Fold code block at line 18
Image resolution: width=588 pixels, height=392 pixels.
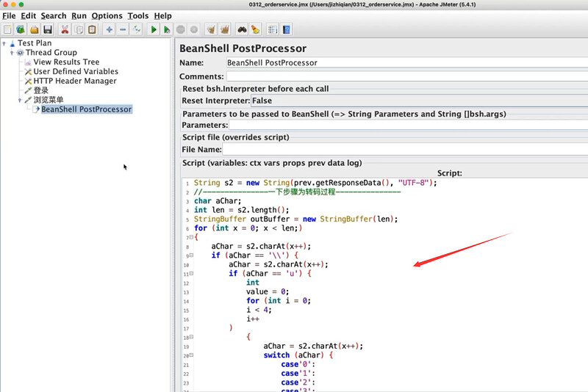(191, 337)
